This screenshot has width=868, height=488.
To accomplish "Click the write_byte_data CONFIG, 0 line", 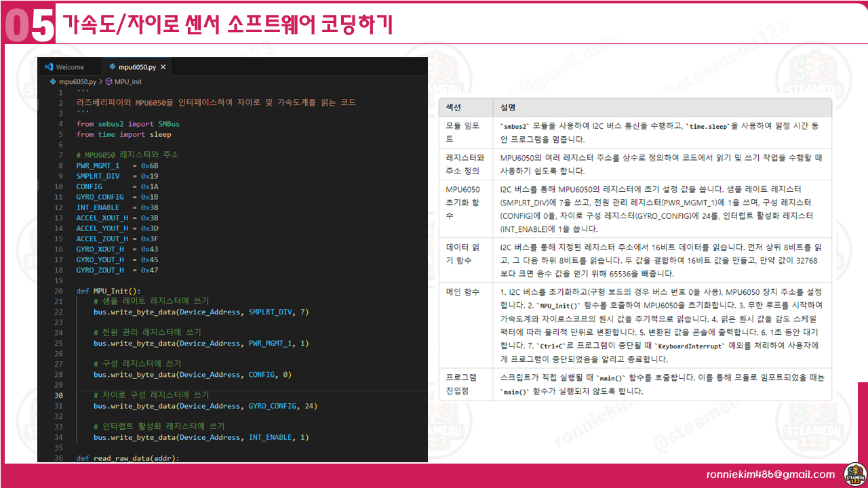I will [x=193, y=374].
